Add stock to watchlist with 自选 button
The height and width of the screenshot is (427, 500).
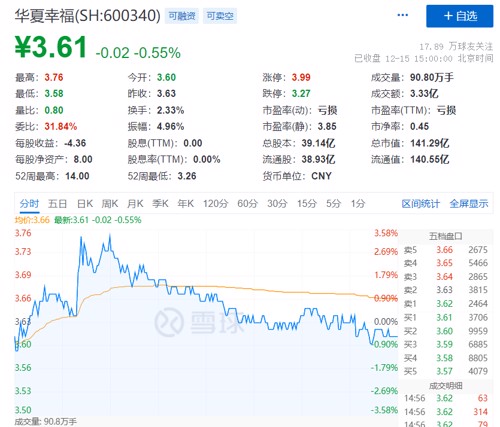click(x=460, y=16)
